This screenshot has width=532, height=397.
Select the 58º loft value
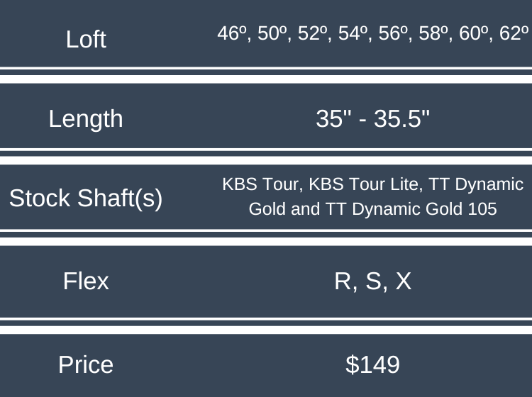click(434, 33)
